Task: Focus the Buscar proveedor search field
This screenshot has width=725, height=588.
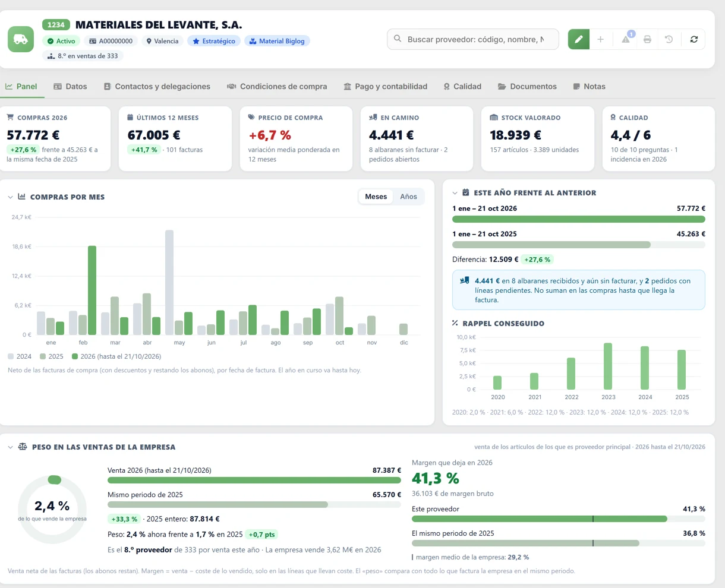Action: click(x=473, y=39)
